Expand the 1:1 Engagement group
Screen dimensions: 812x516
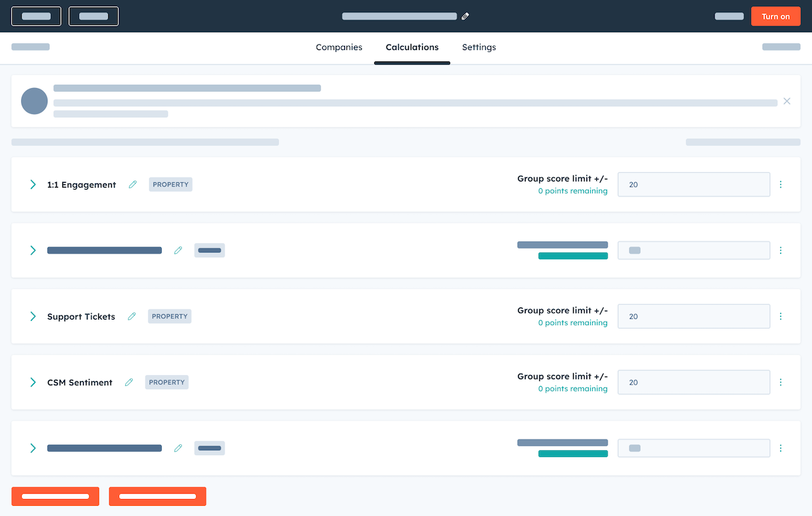tap(32, 184)
